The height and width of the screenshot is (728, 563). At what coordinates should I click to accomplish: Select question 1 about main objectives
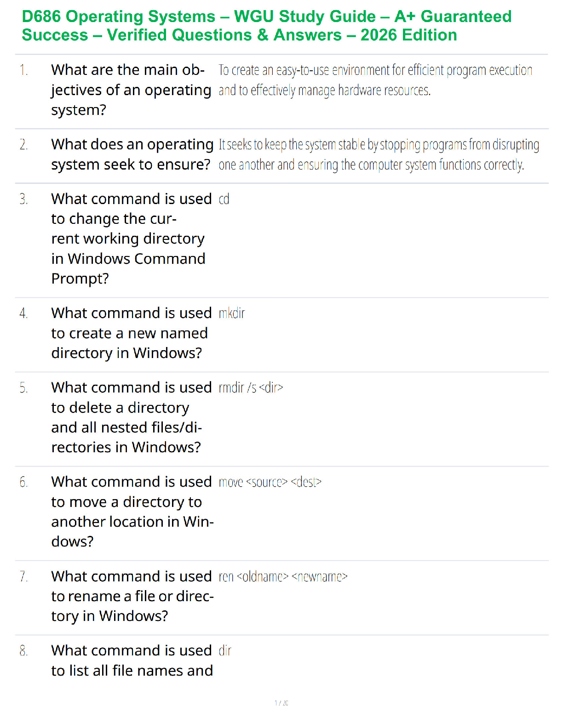click(x=131, y=90)
